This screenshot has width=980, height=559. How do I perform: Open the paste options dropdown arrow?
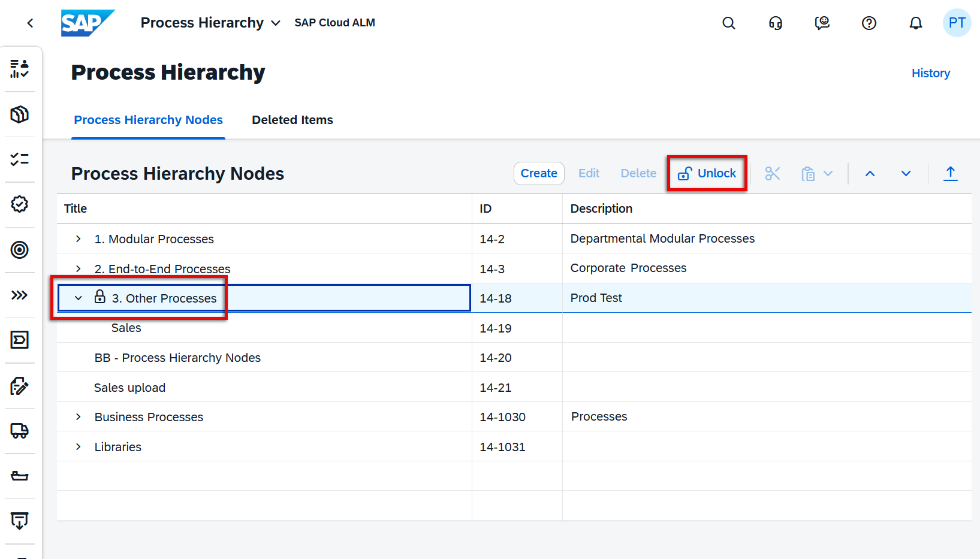point(828,174)
